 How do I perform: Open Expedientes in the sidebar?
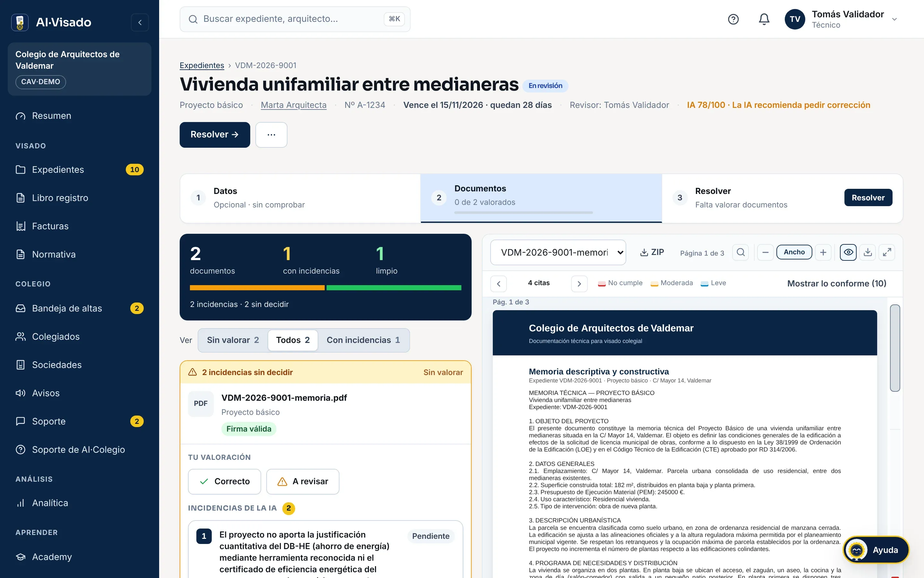[x=80, y=170]
